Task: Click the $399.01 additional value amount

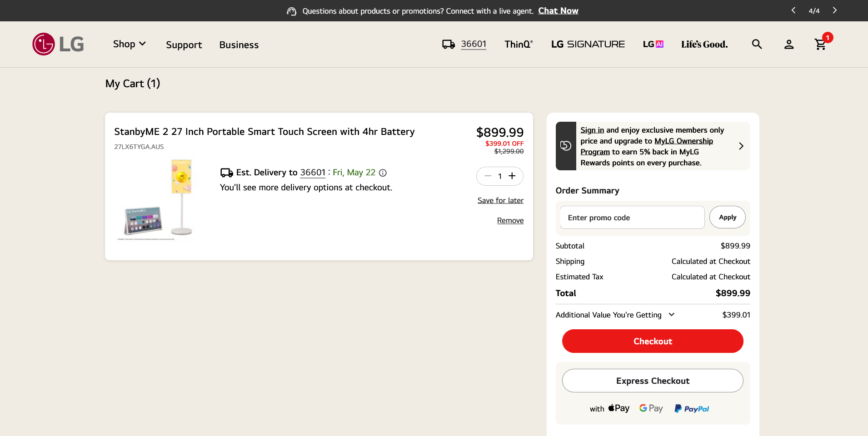Action: point(736,315)
